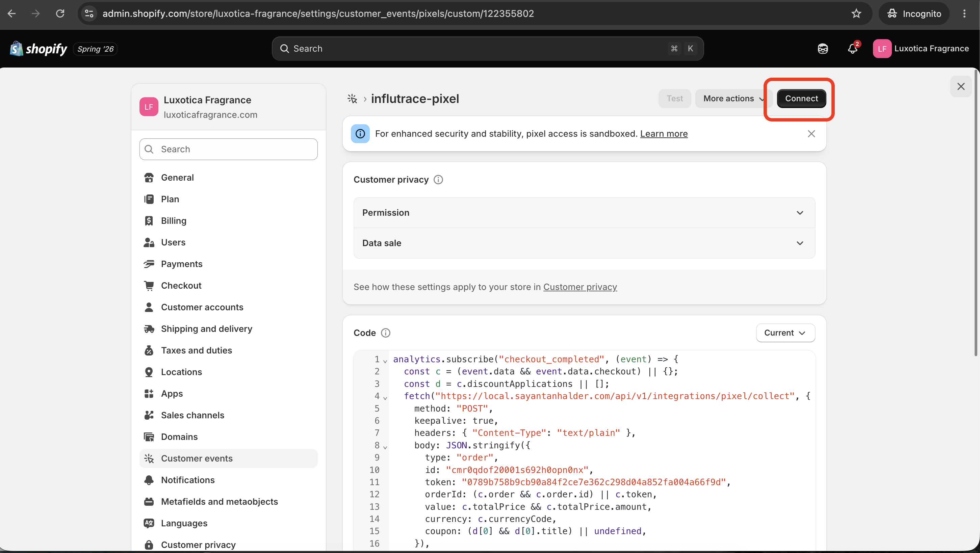Click the luxoticafragrance.com store domain
Viewport: 980px width, 553px height.
(210, 115)
